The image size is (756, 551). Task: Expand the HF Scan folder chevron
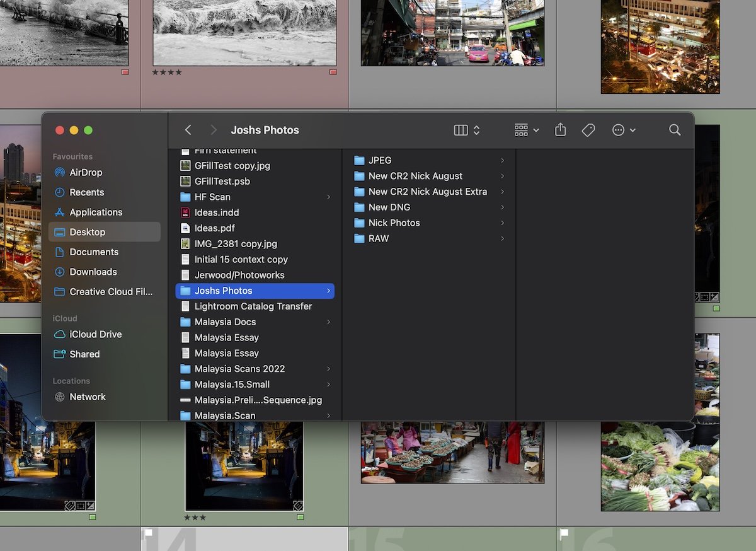point(328,197)
